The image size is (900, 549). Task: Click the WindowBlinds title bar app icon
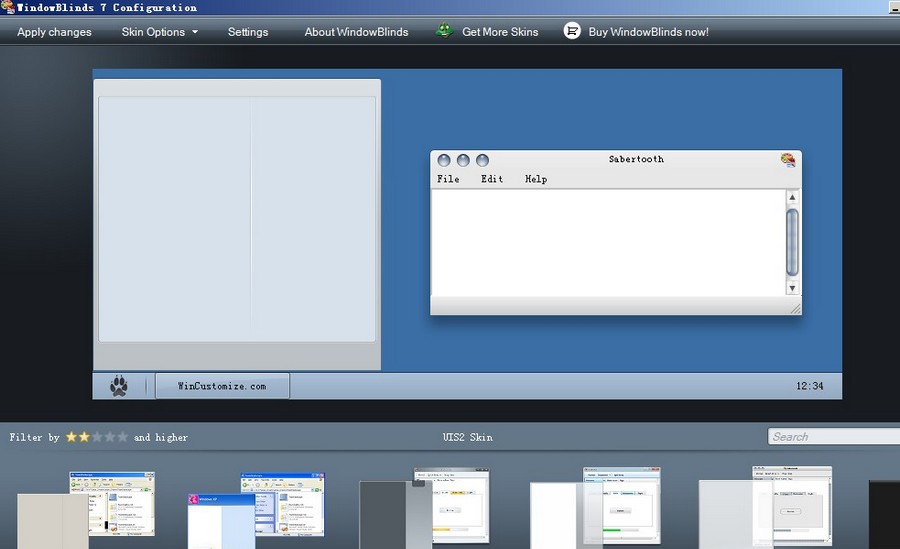[x=7, y=7]
